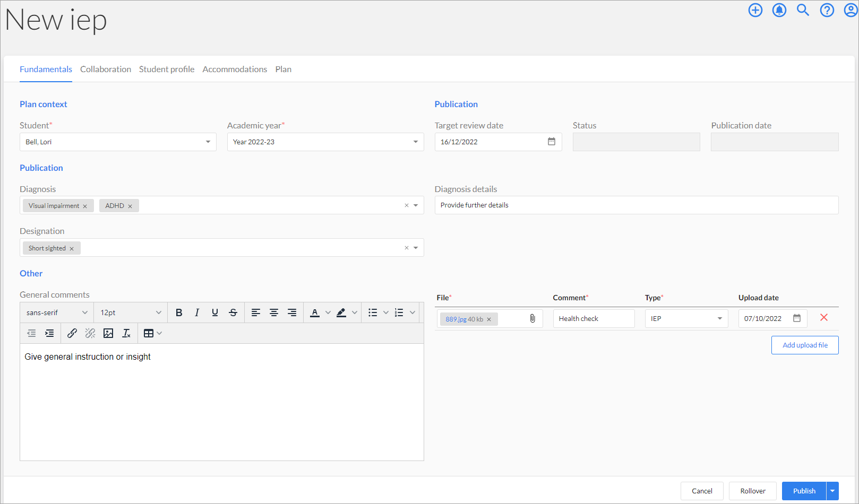Image resolution: width=859 pixels, height=504 pixels.
Task: Decrease indent in editor
Action: point(31,333)
